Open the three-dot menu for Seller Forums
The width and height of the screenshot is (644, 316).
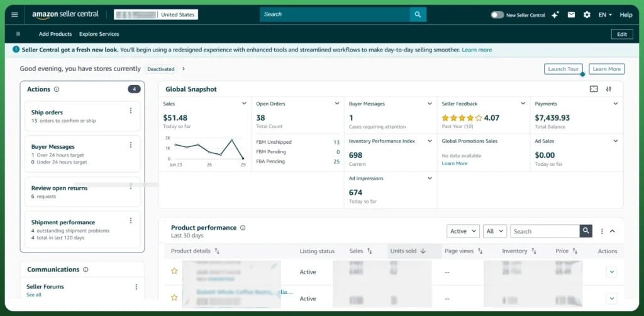(x=136, y=287)
